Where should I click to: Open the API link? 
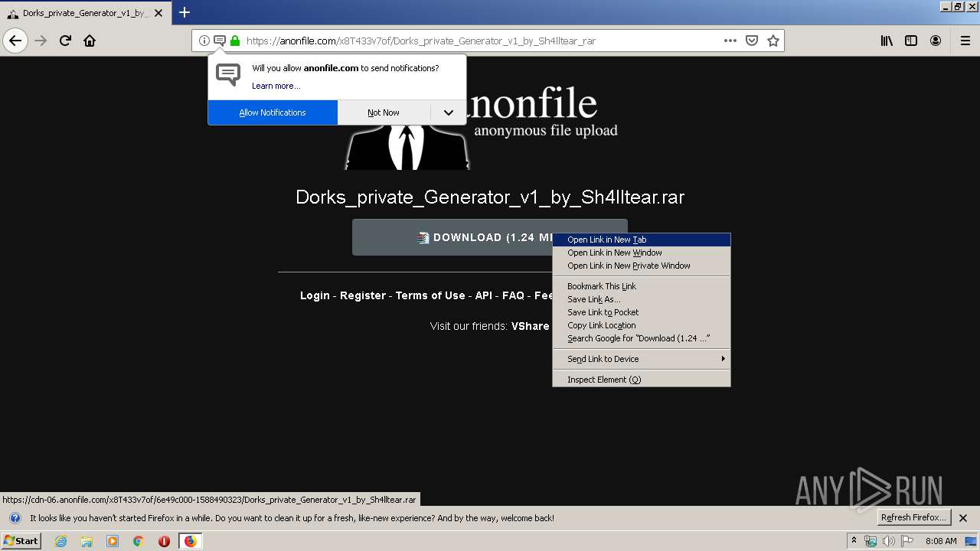coord(484,295)
